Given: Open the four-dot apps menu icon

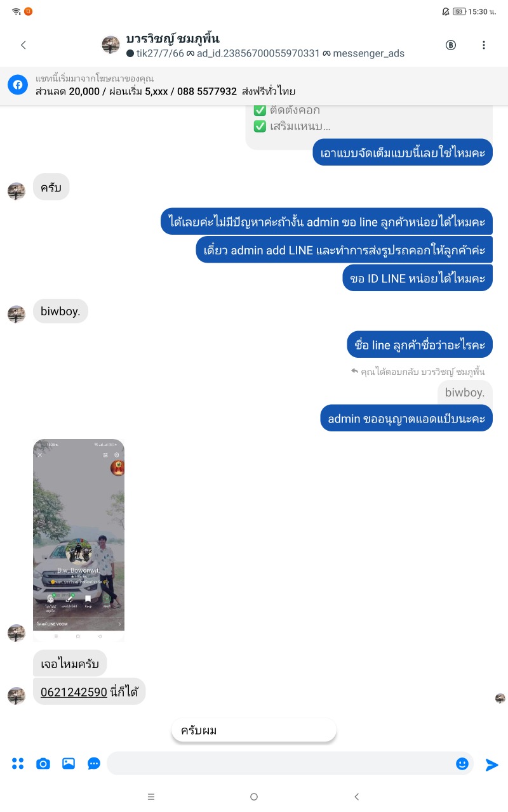Looking at the screenshot, I should pos(18,764).
